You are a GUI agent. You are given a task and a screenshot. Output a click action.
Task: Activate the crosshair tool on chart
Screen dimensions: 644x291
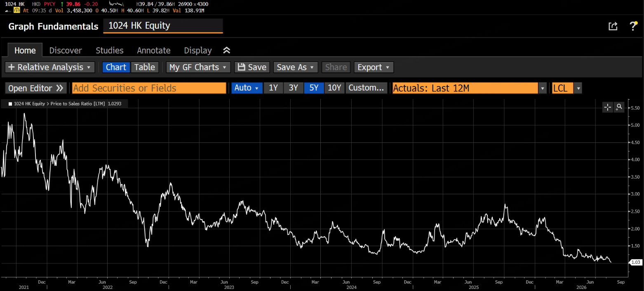click(x=608, y=107)
